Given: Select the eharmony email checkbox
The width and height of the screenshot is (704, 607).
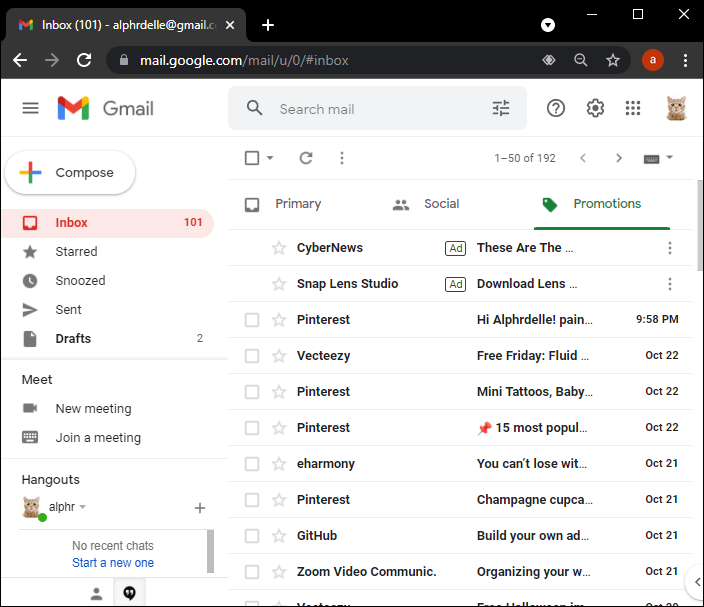Looking at the screenshot, I should click(x=252, y=464).
